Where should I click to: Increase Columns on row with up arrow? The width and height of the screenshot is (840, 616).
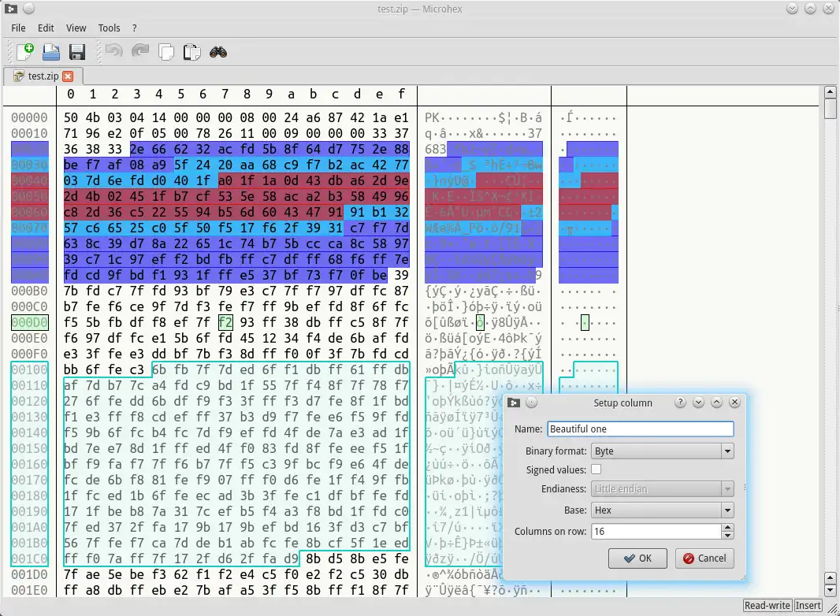tap(727, 528)
